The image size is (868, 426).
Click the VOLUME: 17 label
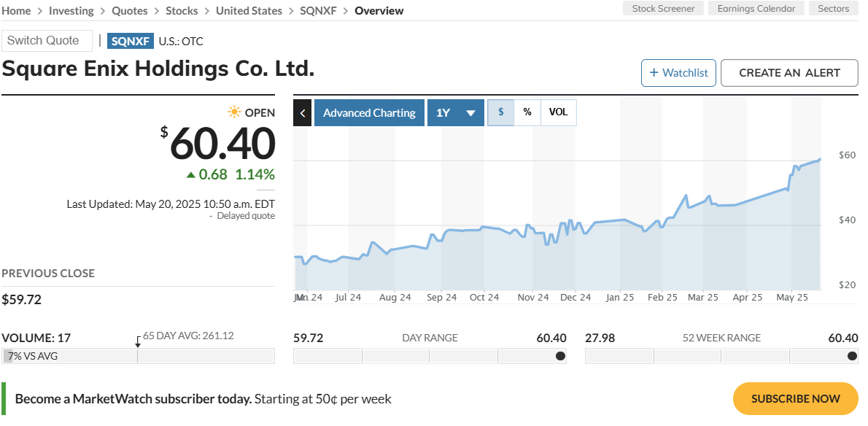(x=36, y=338)
